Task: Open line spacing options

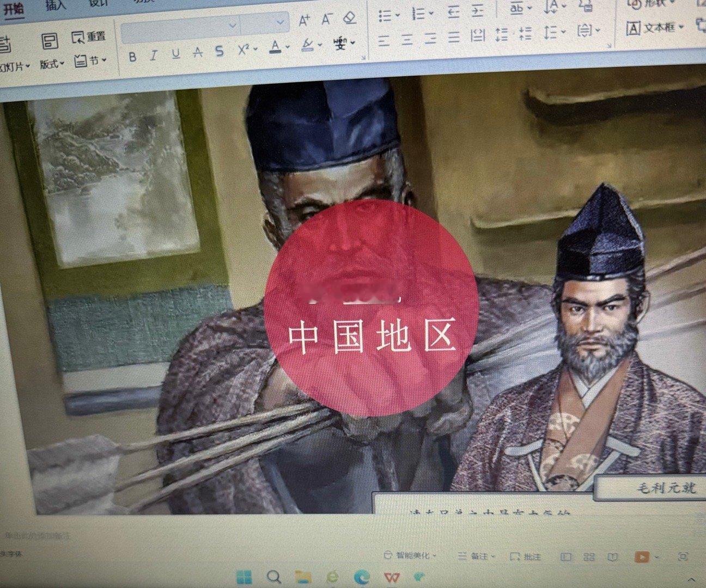Action: [555, 33]
